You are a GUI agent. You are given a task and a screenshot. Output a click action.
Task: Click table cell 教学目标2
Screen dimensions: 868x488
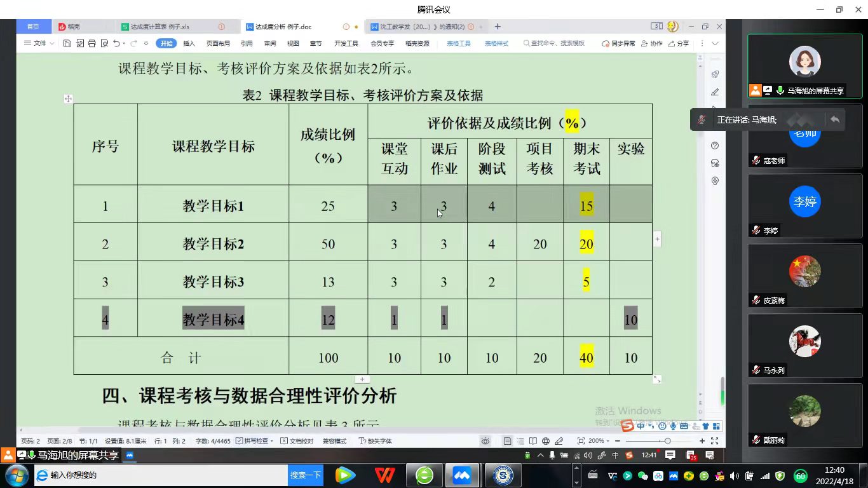[214, 244]
